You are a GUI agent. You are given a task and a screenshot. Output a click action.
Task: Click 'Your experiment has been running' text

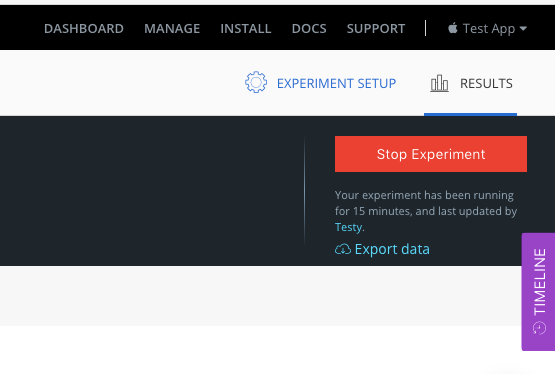pyautogui.click(x=424, y=195)
